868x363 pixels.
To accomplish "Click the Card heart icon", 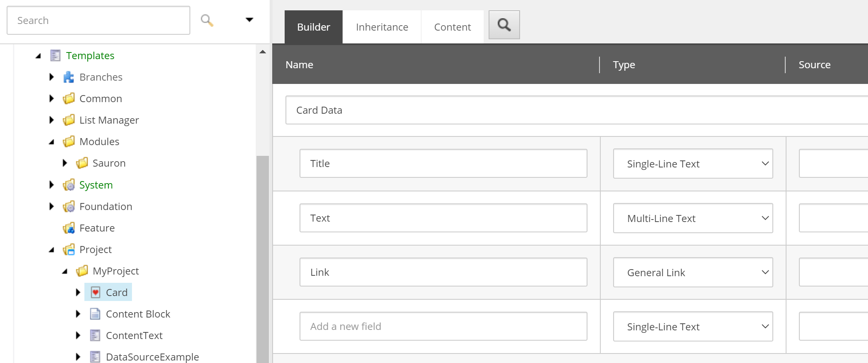I will click(x=95, y=292).
